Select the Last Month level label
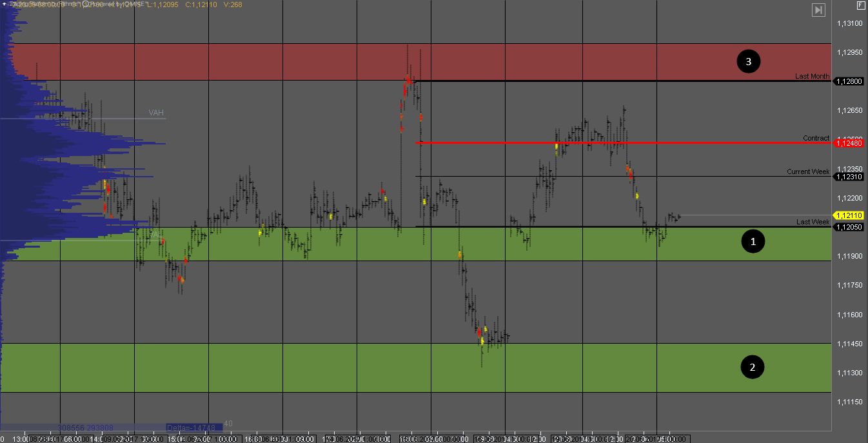The image size is (868, 443). point(812,76)
